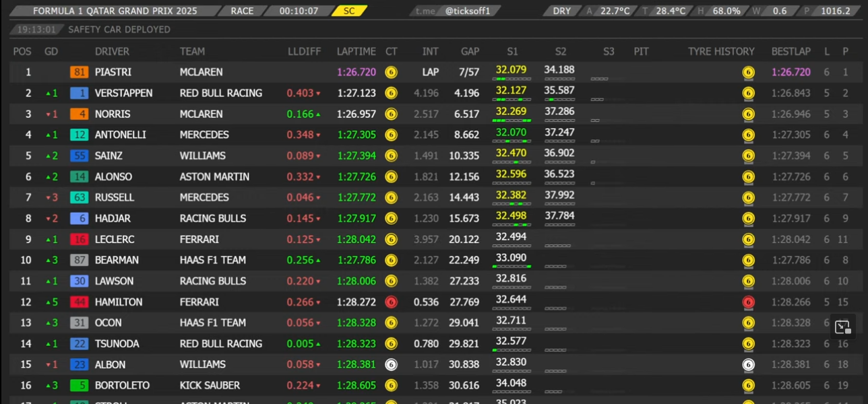
Task: Click Hamilton's red tyre icon in Tyre History
Action: tap(748, 302)
